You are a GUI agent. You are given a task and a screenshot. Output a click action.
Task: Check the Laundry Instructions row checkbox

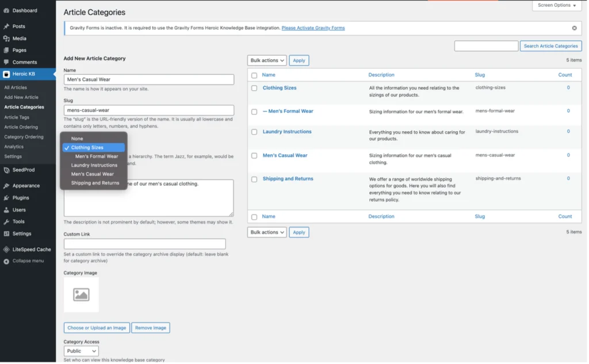254,132
